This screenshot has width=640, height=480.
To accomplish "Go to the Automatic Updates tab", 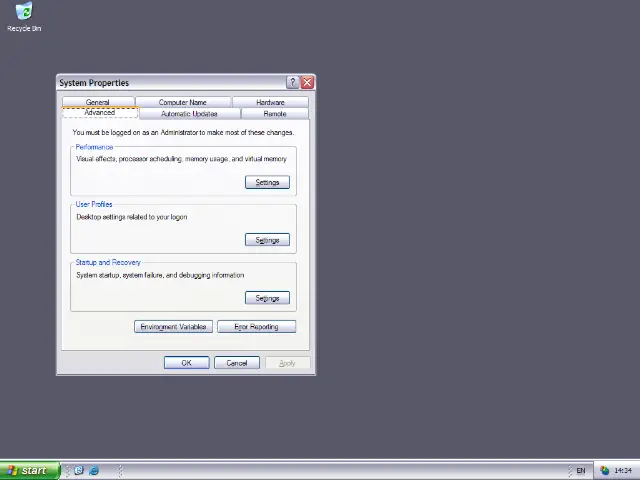I will [189, 114].
